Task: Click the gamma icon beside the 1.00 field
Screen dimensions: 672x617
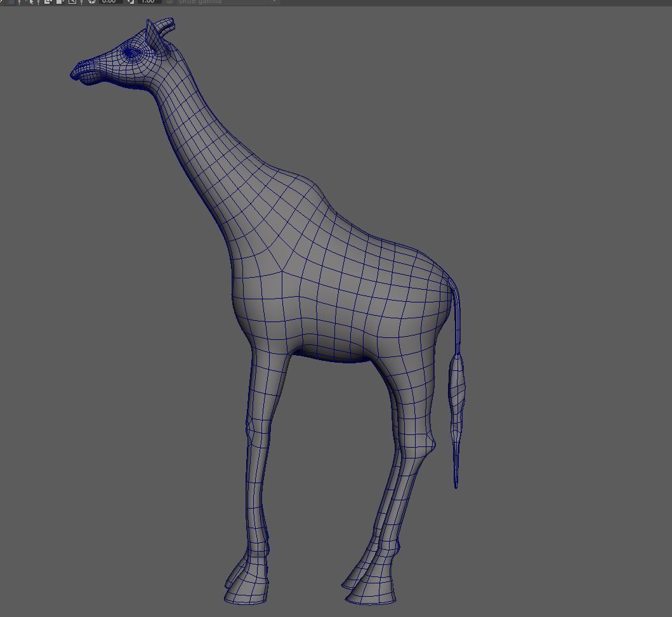Action: (131, 2)
